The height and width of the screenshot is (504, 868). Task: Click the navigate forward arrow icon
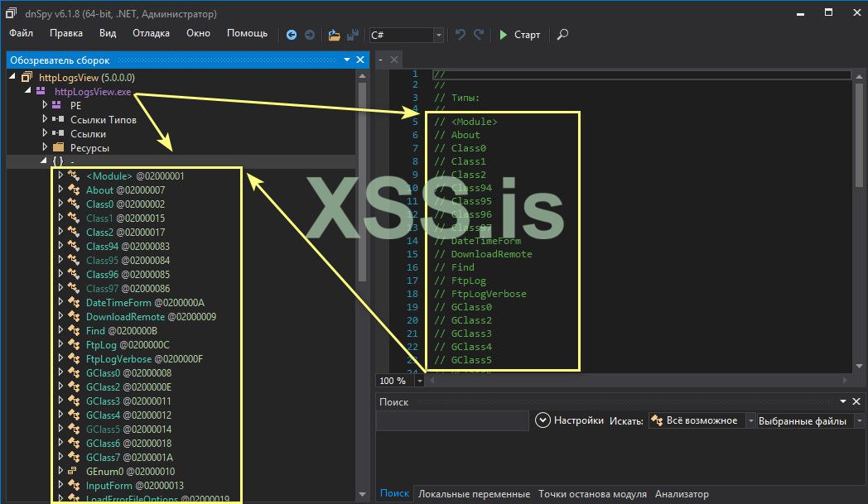pos(310,35)
